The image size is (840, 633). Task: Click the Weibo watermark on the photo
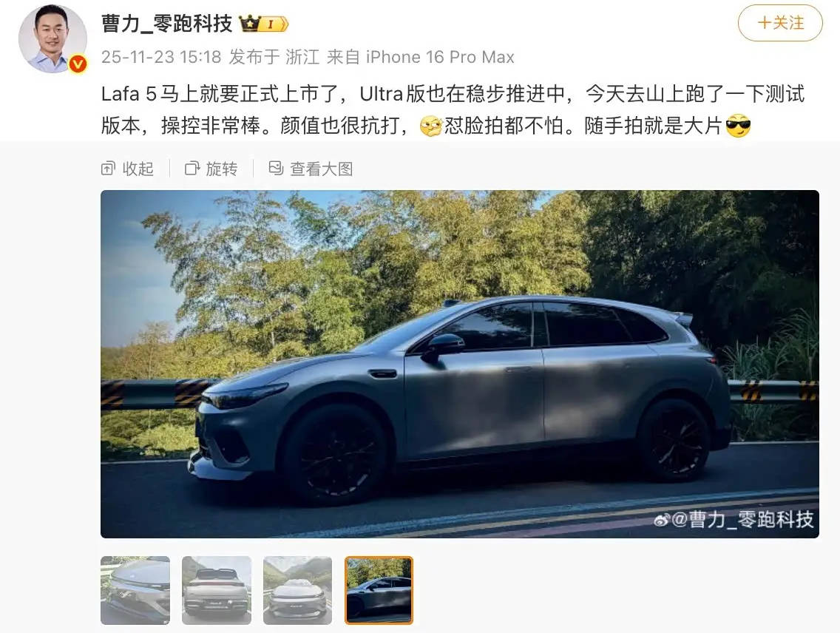734,519
